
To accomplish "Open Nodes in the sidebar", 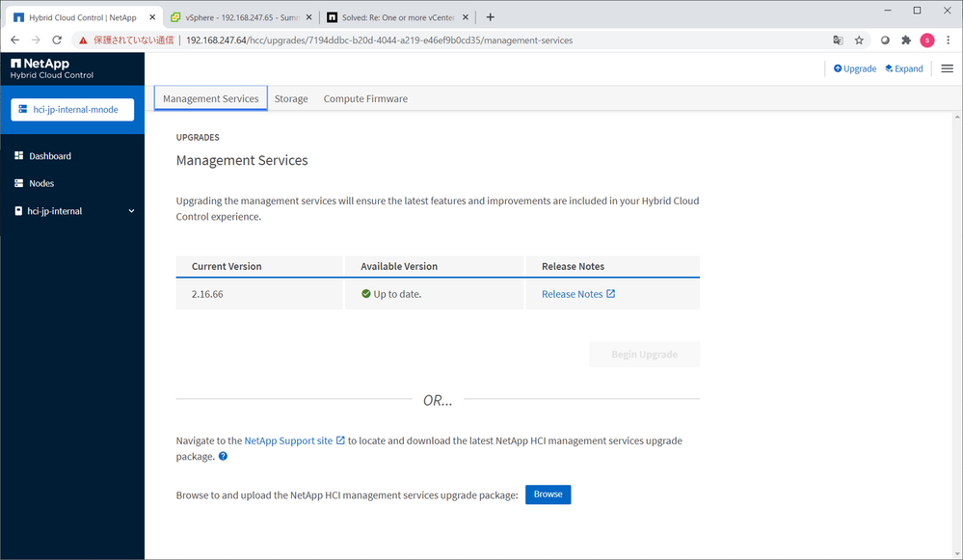I will tap(41, 183).
